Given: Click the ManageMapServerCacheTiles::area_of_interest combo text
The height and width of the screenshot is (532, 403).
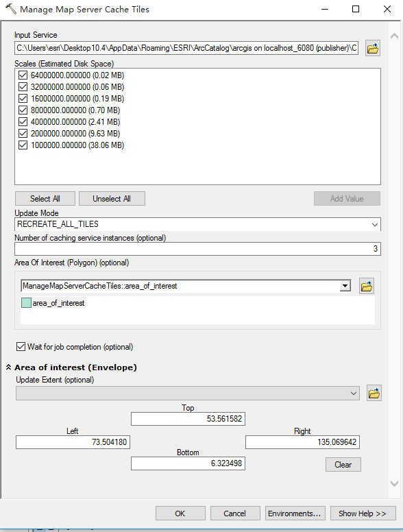Looking at the screenshot, I should tap(100, 286).
